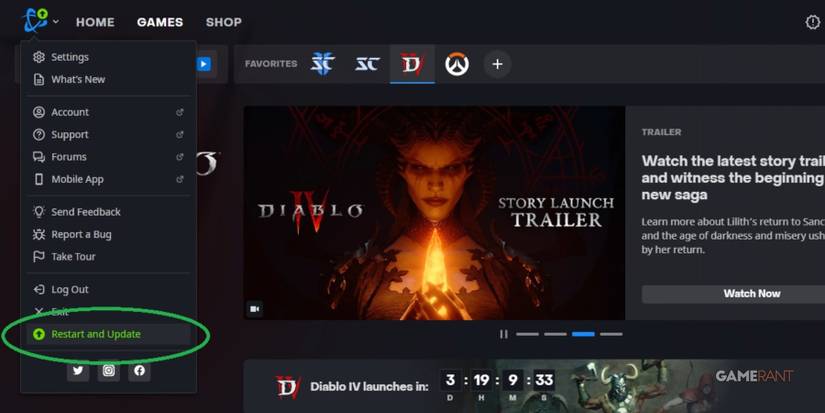Open the Instagram social icon
This screenshot has height=413, width=825.
point(108,370)
